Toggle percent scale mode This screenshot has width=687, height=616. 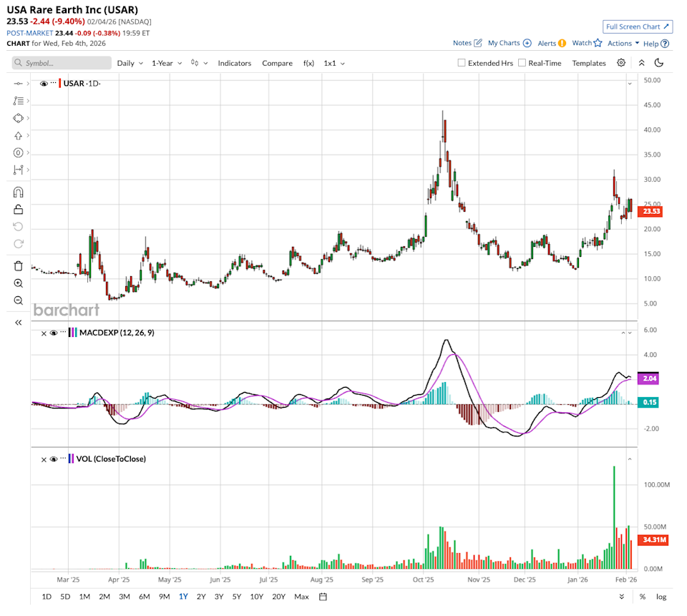[x=643, y=597]
